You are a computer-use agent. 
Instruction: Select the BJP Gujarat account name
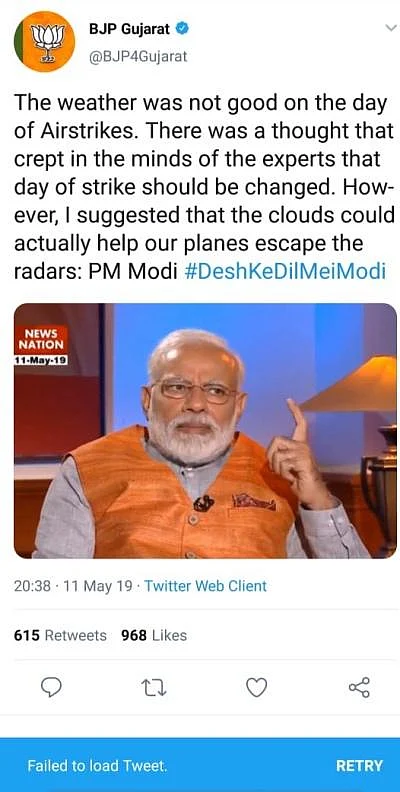tap(130, 29)
